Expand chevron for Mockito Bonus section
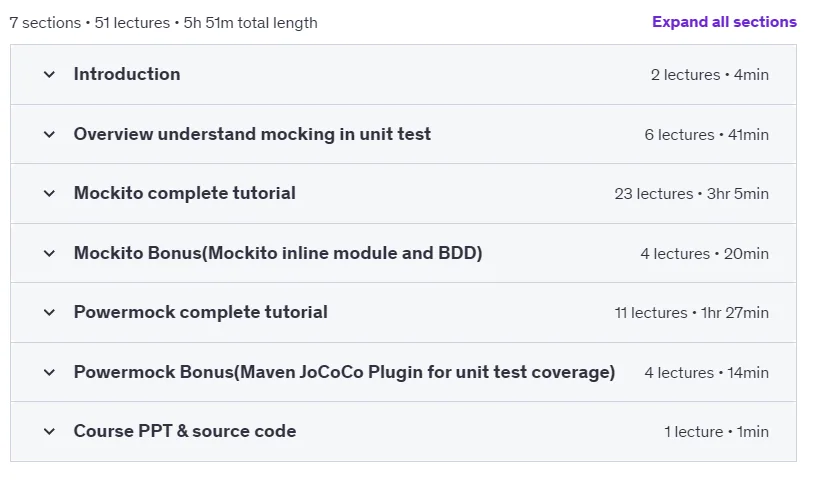This screenshot has width=817, height=482. click(49, 253)
